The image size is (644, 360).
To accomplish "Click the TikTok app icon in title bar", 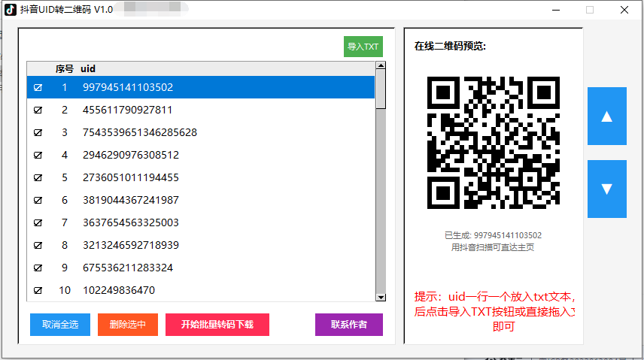I will 11,10.
